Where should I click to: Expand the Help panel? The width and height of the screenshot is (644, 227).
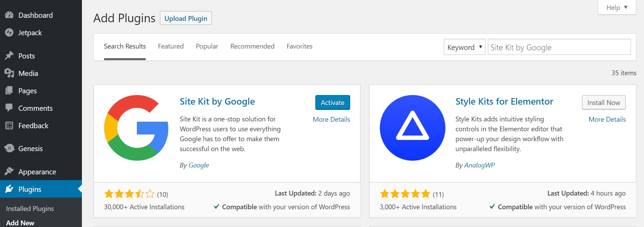click(x=616, y=7)
